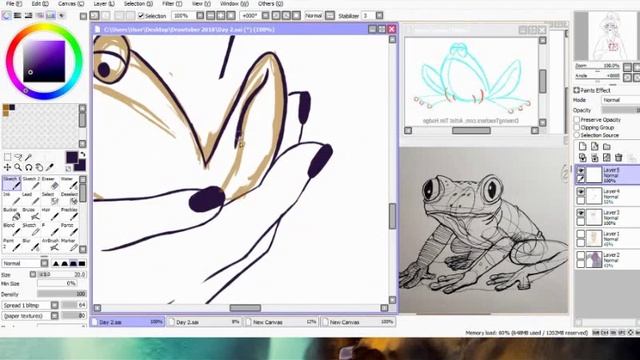Screen dimensions: 640x360
Task: Open zoom percentage 100% dropdown in toolbar
Action: click(200, 16)
